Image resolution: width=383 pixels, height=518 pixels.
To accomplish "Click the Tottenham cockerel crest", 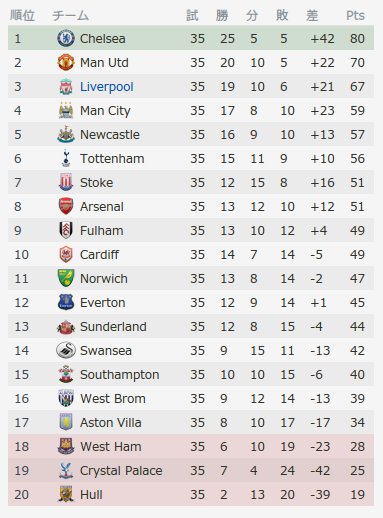I will click(x=66, y=158).
